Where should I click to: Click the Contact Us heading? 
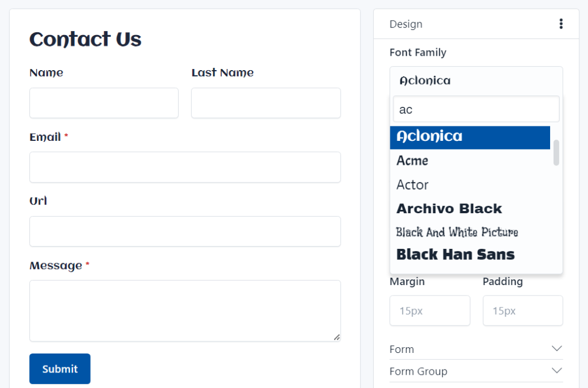tap(85, 39)
